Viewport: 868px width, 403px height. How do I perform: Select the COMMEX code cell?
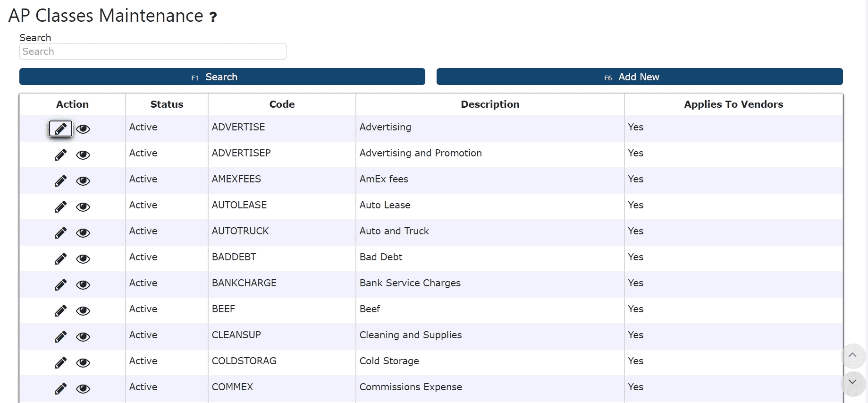(x=282, y=387)
